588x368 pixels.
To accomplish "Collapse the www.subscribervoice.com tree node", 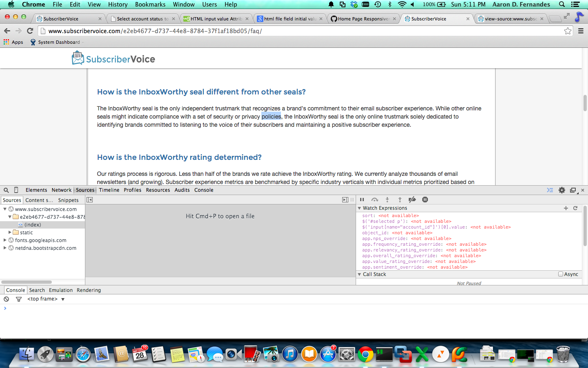I will 5,209.
